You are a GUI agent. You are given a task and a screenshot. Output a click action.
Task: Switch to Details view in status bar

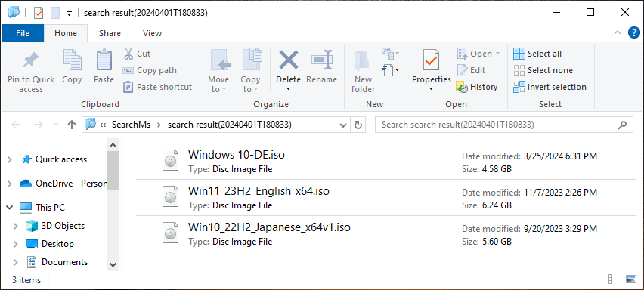coord(614,279)
